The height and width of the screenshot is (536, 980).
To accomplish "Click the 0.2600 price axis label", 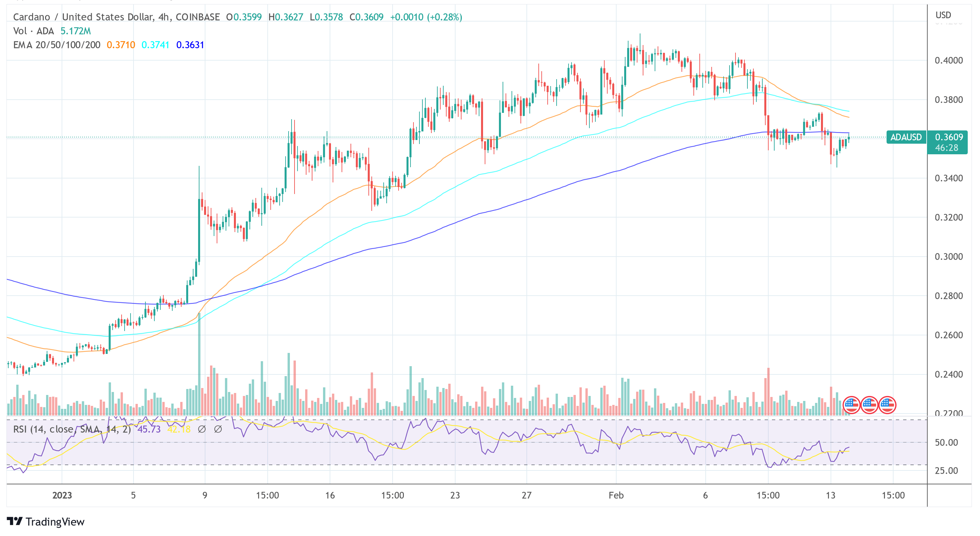I will click(x=949, y=335).
